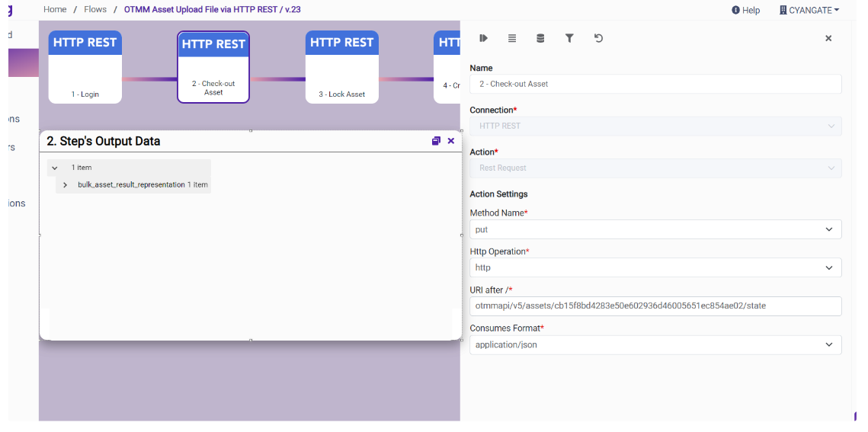Go to Home breadcrumb link

click(55, 9)
